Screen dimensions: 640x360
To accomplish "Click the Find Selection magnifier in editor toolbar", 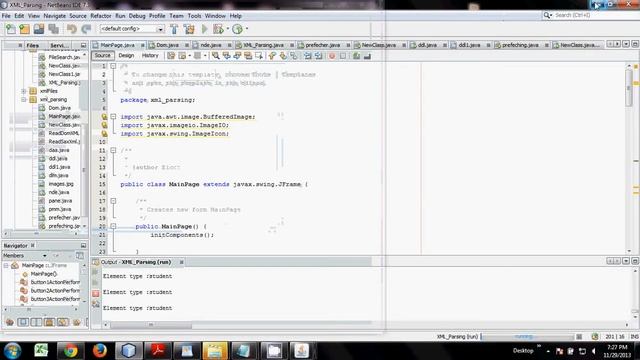I will [x=216, y=56].
